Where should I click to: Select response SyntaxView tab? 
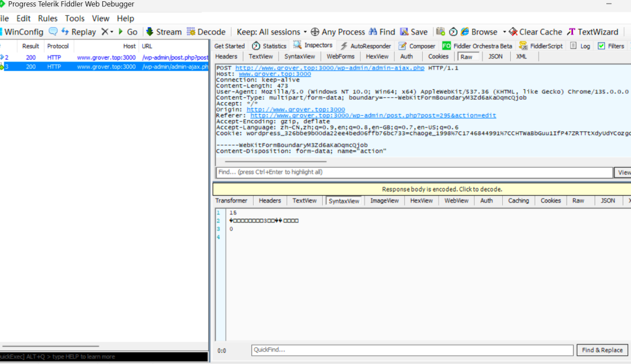[344, 201]
